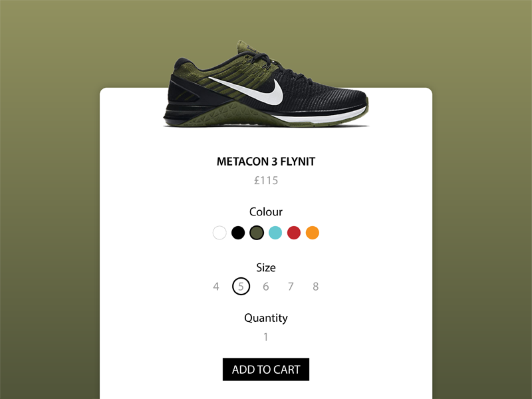The image size is (532, 399).
Task: Select the black colour swatch
Action: pos(238,233)
